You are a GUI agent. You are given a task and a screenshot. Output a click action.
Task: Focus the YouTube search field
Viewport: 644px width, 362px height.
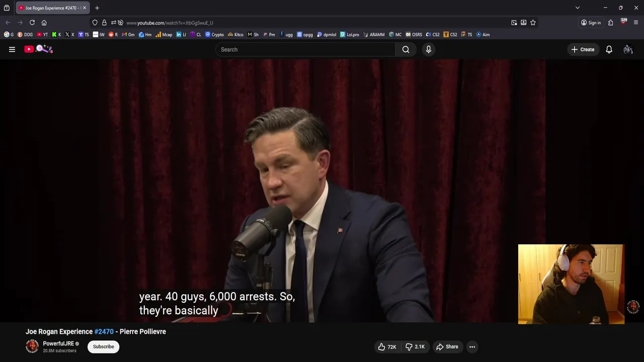[305, 49]
